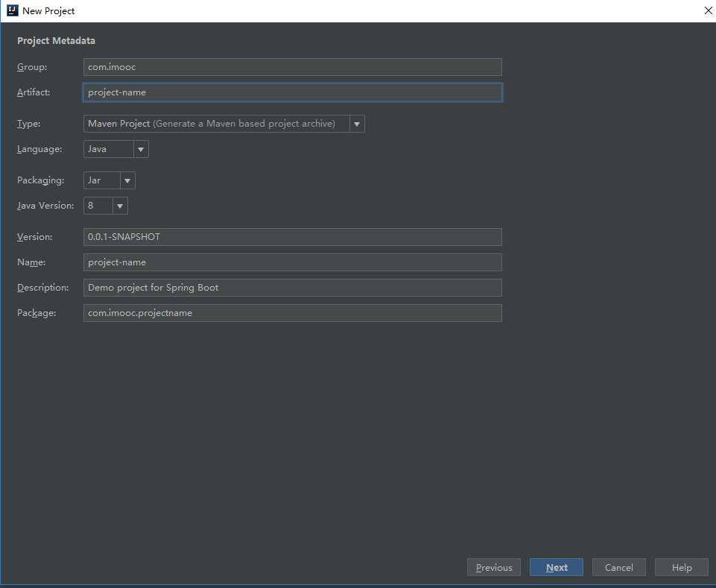Open the Packaging dropdown set to Jar
Screen dimensions: 716x588
click(x=110, y=180)
